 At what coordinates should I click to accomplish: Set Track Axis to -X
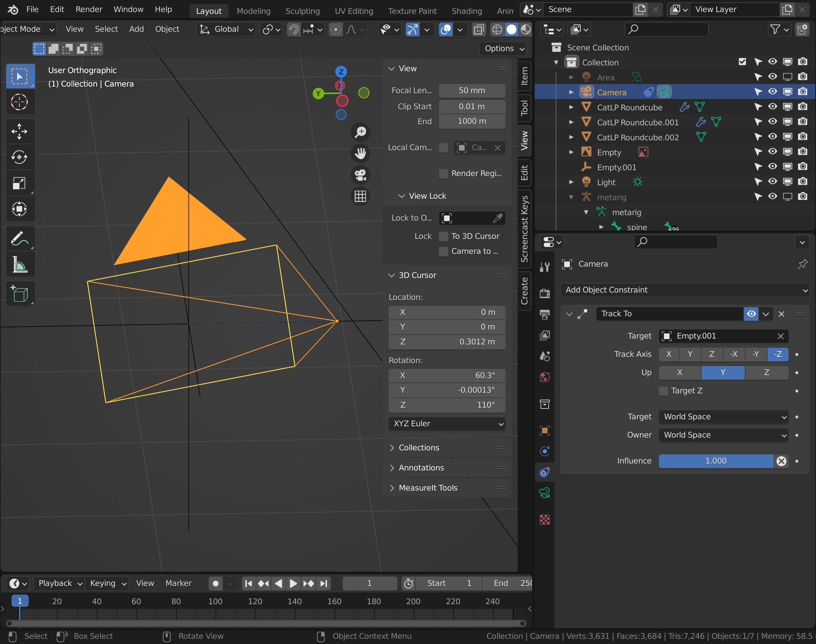coord(734,354)
